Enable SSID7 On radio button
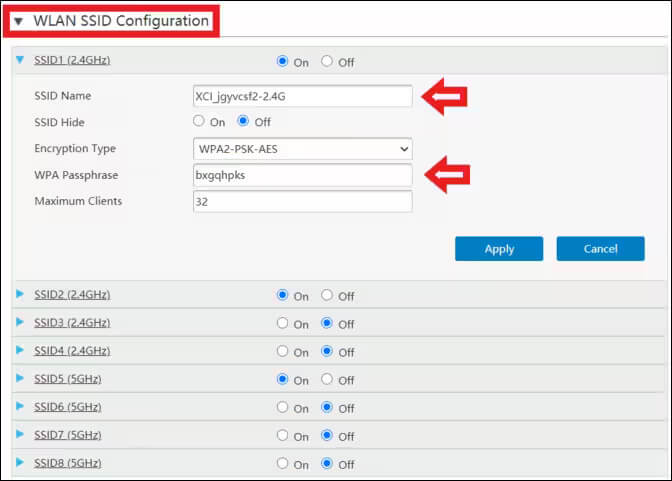 [x=283, y=436]
